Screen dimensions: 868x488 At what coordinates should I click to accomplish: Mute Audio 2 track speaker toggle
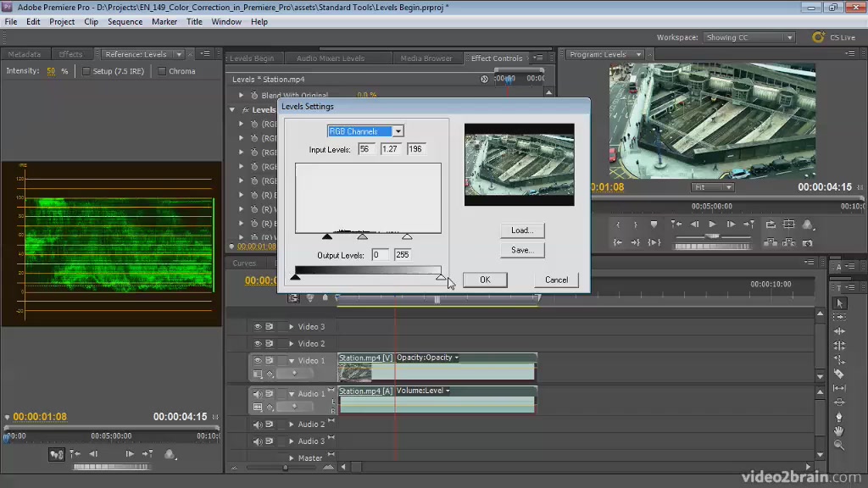pyautogui.click(x=258, y=424)
